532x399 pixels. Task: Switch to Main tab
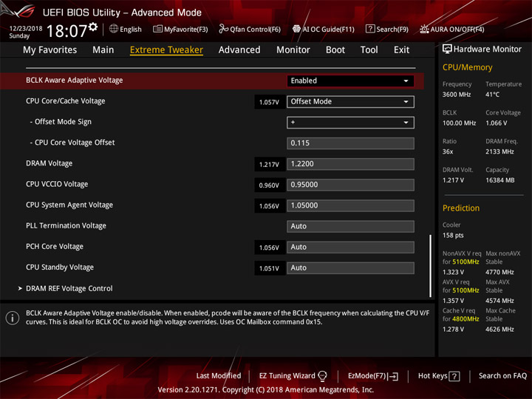103,50
